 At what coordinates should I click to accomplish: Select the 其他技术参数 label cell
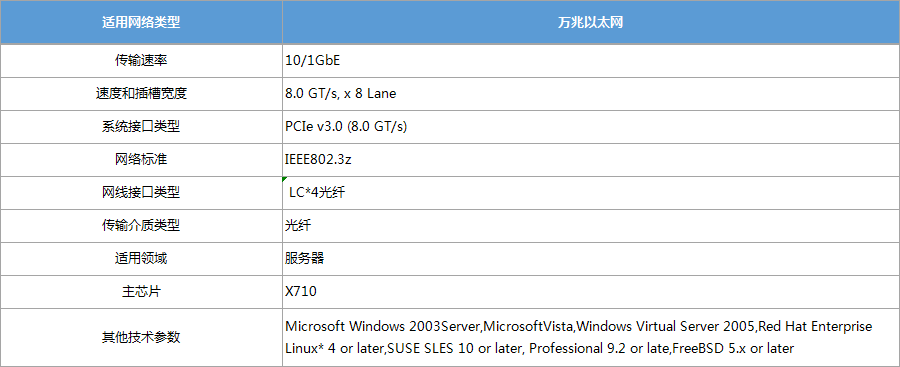141,337
